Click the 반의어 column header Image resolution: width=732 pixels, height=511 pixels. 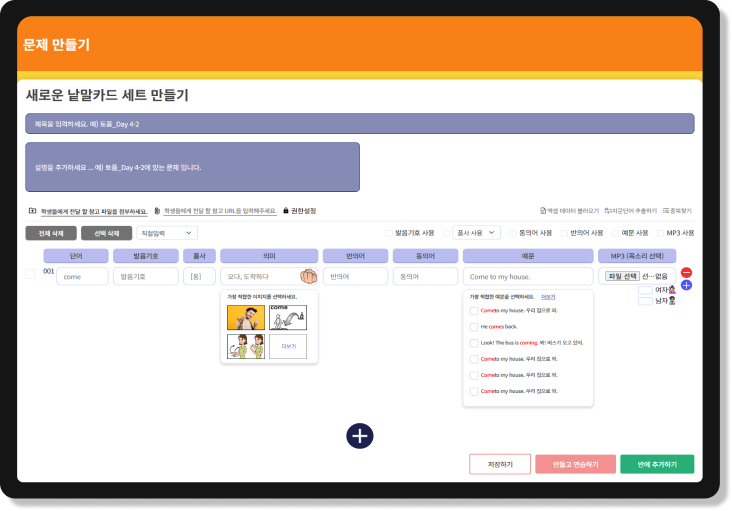(355, 256)
